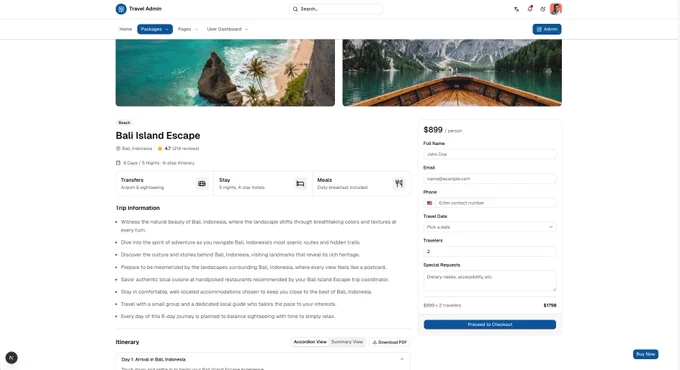Go to the Home menu item

click(x=125, y=29)
